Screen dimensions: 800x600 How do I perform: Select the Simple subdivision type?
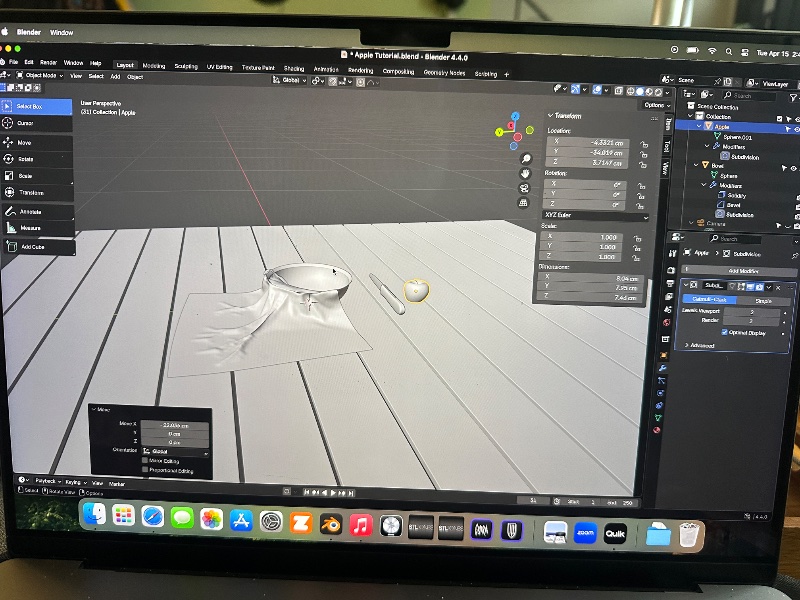(762, 299)
